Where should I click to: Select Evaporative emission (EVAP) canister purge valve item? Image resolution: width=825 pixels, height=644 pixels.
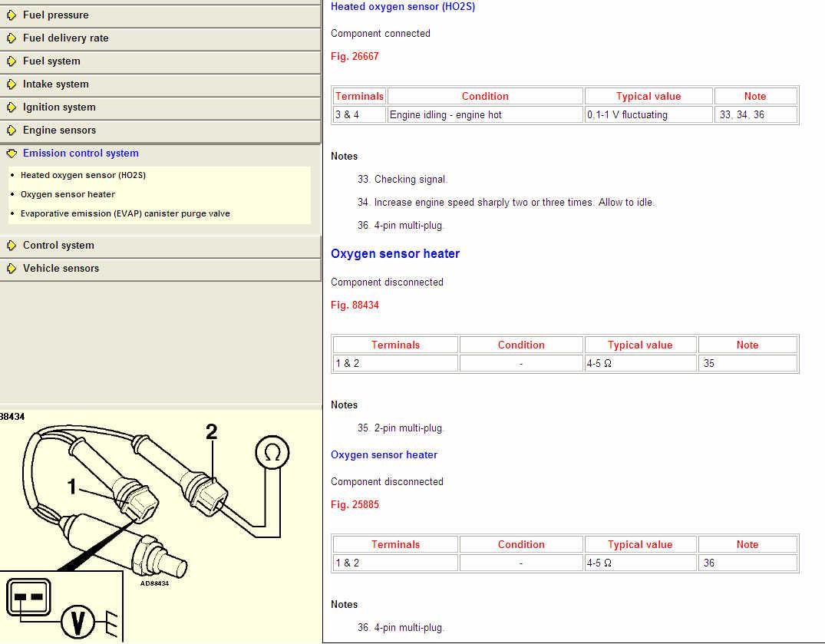tap(125, 213)
